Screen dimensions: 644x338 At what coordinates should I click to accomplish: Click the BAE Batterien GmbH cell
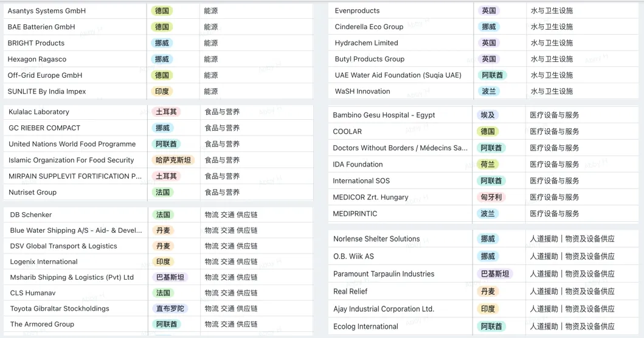click(41, 27)
